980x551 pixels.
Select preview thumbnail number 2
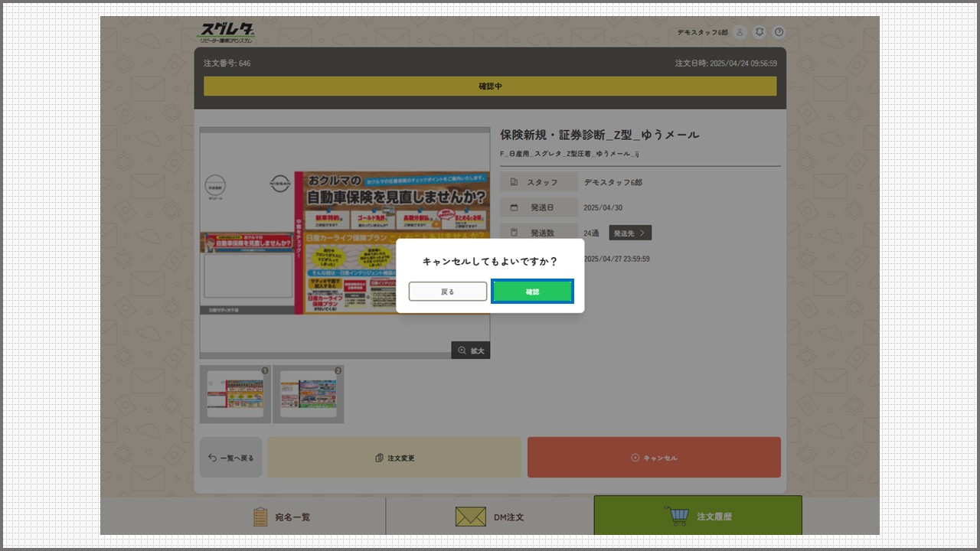click(309, 394)
